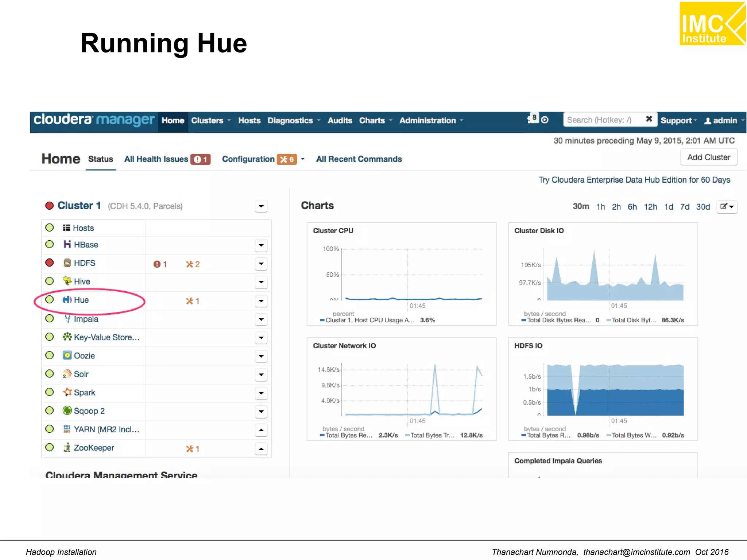The height and width of the screenshot is (560, 747).
Task: Open ZooKeeper configuration issue wrench
Action: tap(193, 449)
